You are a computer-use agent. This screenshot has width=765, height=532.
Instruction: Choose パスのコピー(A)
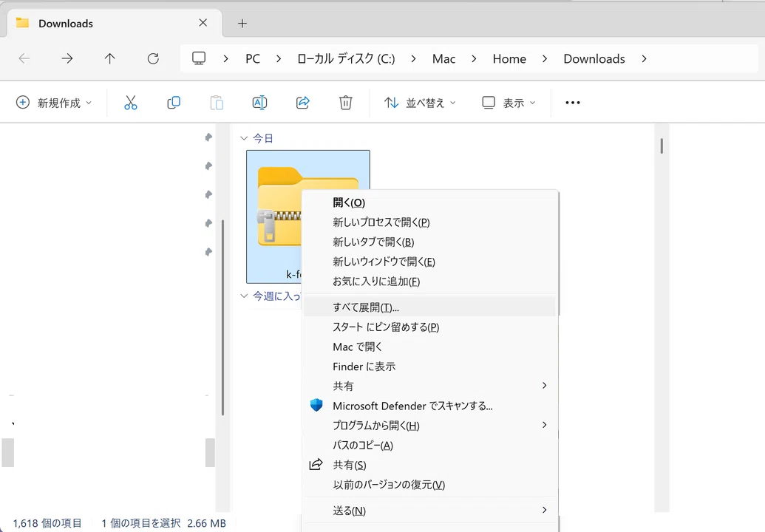point(429,446)
